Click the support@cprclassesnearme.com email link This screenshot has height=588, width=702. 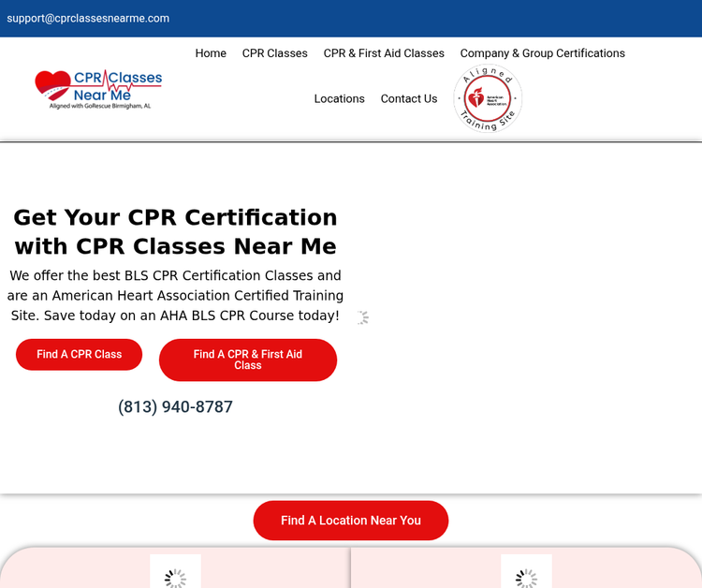click(x=88, y=19)
